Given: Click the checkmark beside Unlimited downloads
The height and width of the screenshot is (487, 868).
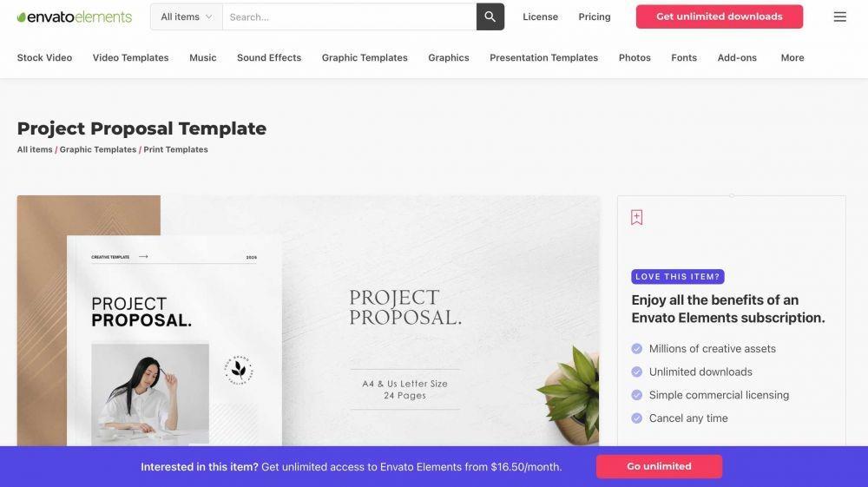Looking at the screenshot, I should pos(636,372).
